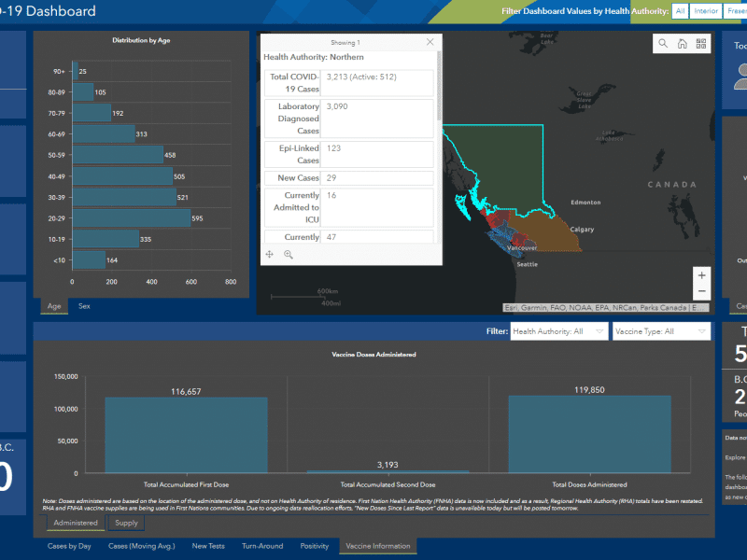
Task: Select the All health authority filter
Action: click(x=680, y=11)
